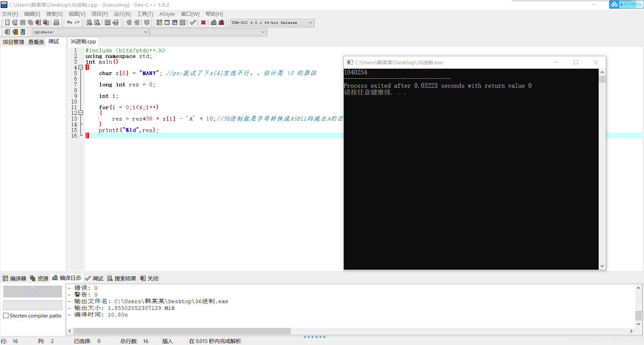Viewport: 644px width, 345px height.
Task: Switch to the 资源 bottom tab
Action: coord(39,278)
